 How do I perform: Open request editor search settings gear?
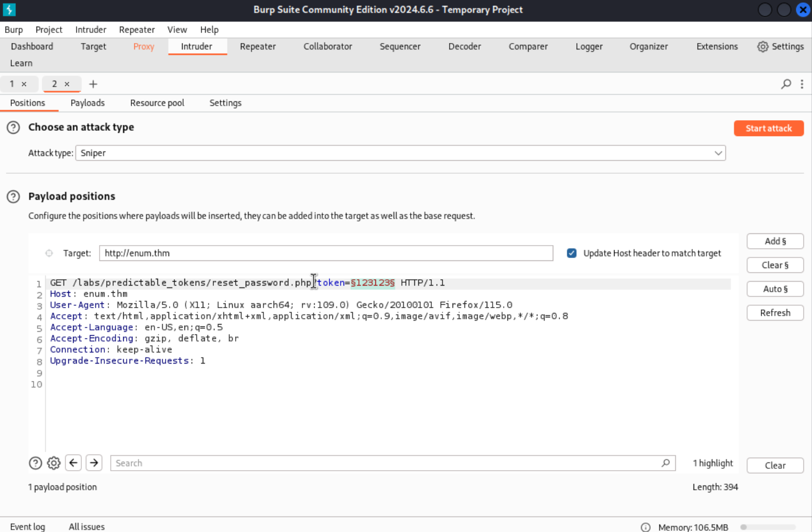click(x=54, y=463)
